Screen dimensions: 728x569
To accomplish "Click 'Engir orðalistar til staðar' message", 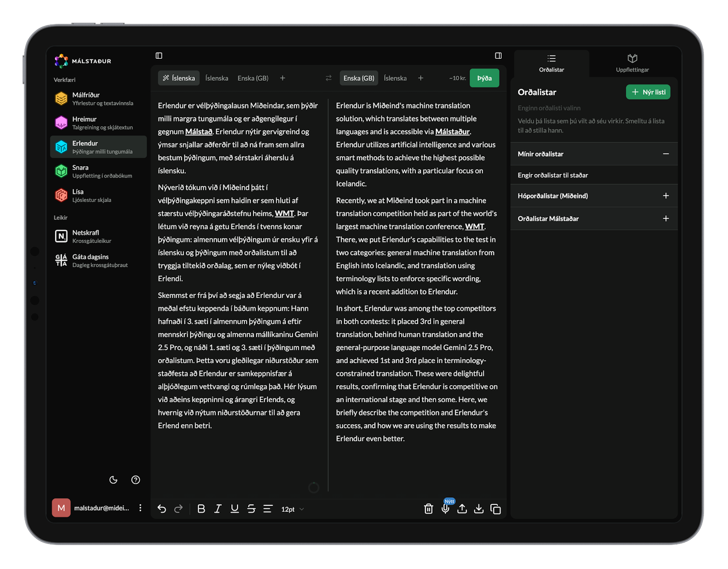I will (x=553, y=175).
